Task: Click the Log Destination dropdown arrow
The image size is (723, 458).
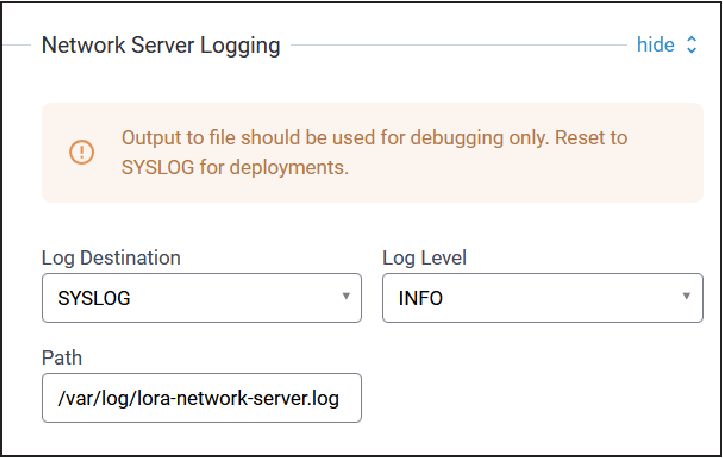Action: (x=345, y=296)
